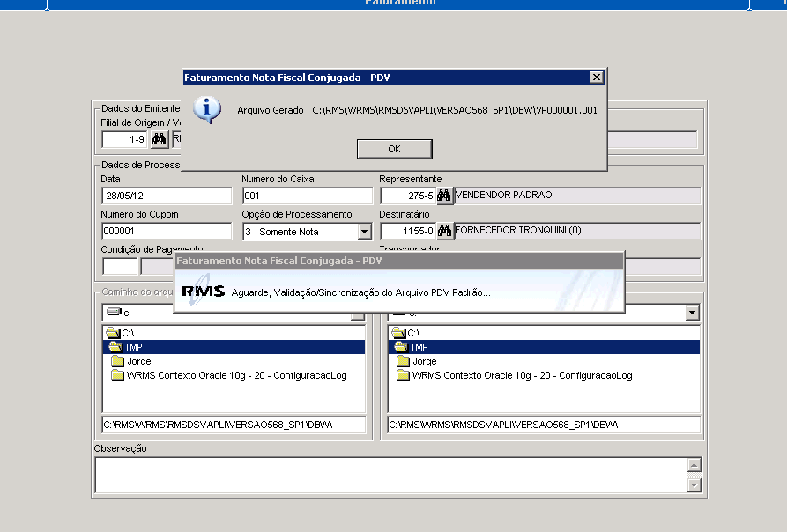This screenshot has height=532, width=787.
Task: Select Jorge folder in right folder list
Action: pyautogui.click(x=544, y=361)
